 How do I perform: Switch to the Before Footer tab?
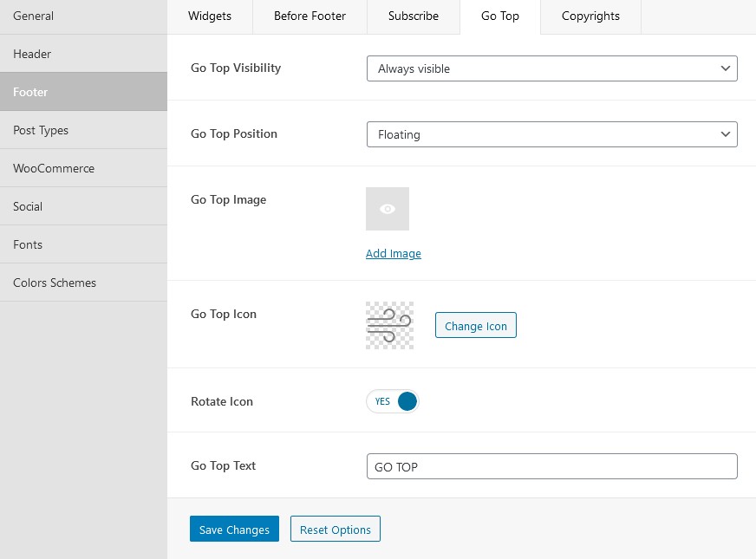pyautogui.click(x=310, y=16)
